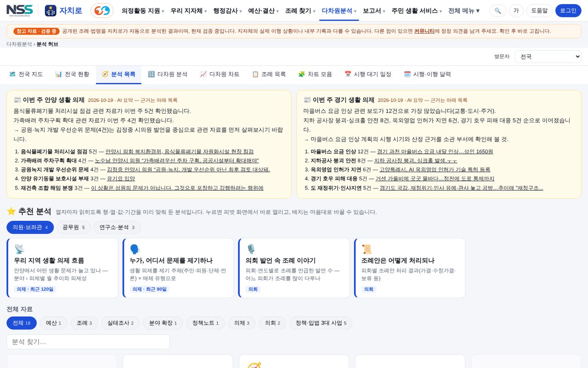Open the 의정활동 지원 menu
This screenshot has height=368, width=588.
(143, 11)
